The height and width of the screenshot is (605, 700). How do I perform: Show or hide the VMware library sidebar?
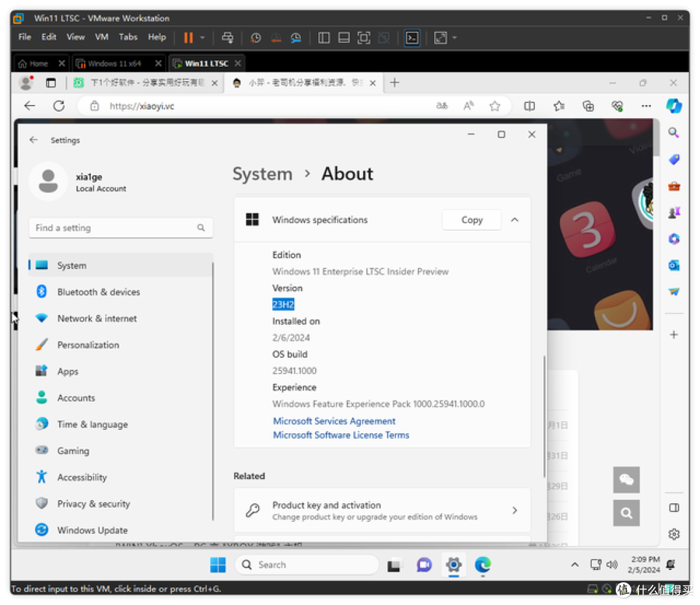click(324, 38)
